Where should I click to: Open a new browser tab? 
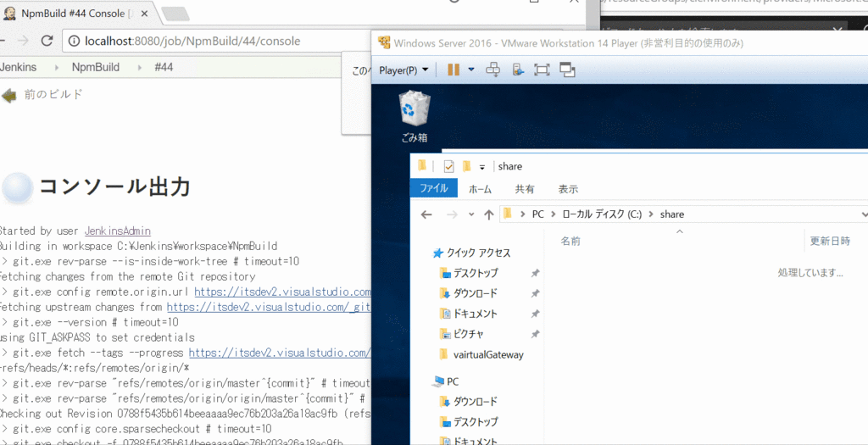175,14
